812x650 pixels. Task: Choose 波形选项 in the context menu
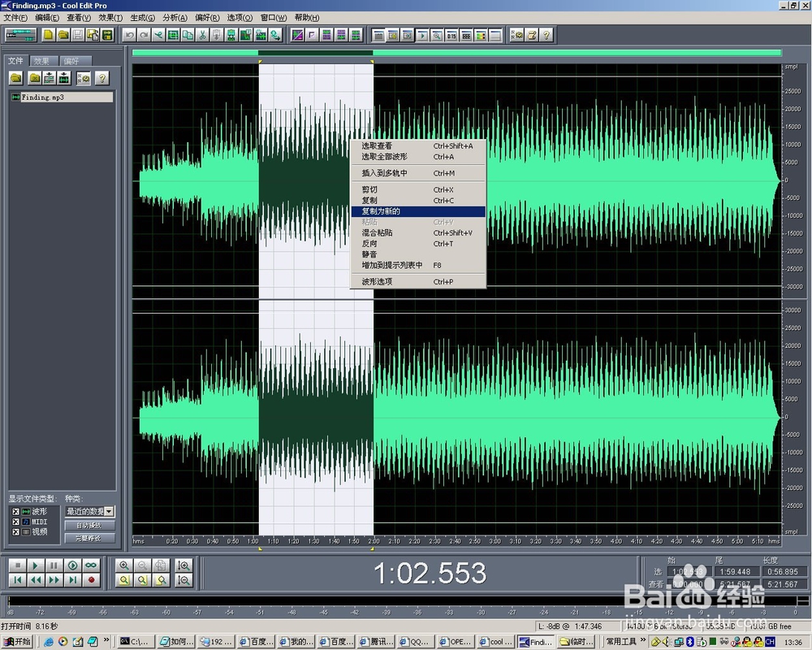click(418, 282)
